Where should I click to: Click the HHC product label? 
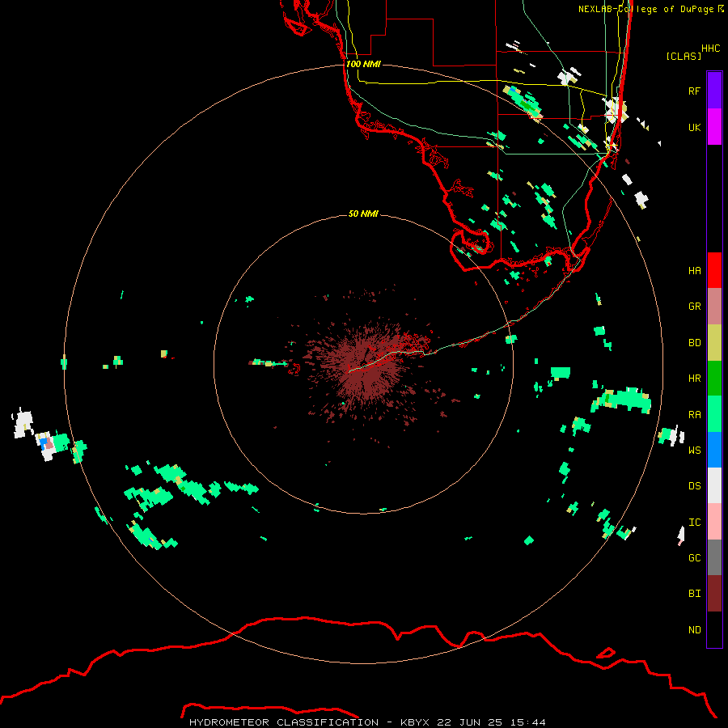[x=710, y=49]
